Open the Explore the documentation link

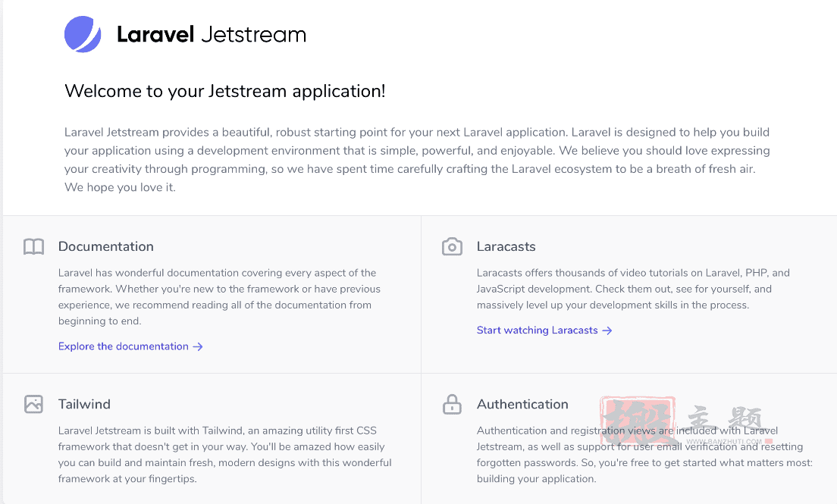(x=130, y=346)
